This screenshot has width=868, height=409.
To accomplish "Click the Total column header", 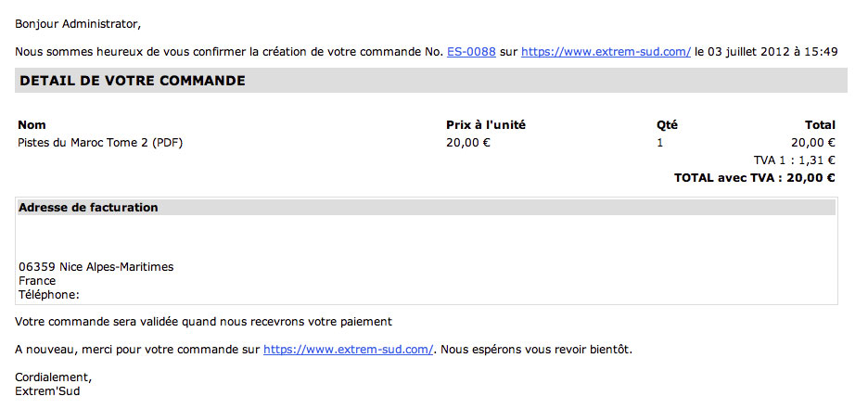I will pos(821,124).
